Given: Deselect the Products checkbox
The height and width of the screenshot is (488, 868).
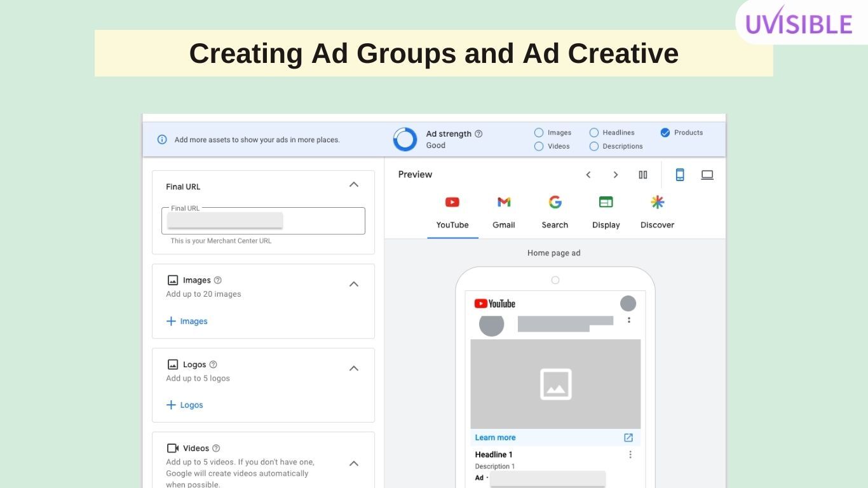Looking at the screenshot, I should (x=665, y=132).
